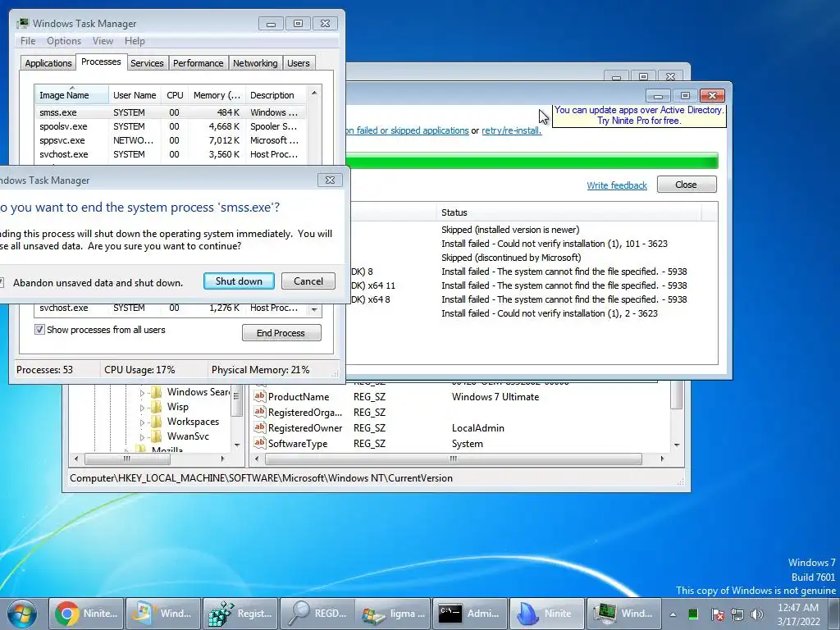Click the ProductName registry value icon
The height and width of the screenshot is (630, 840).
[x=260, y=396]
